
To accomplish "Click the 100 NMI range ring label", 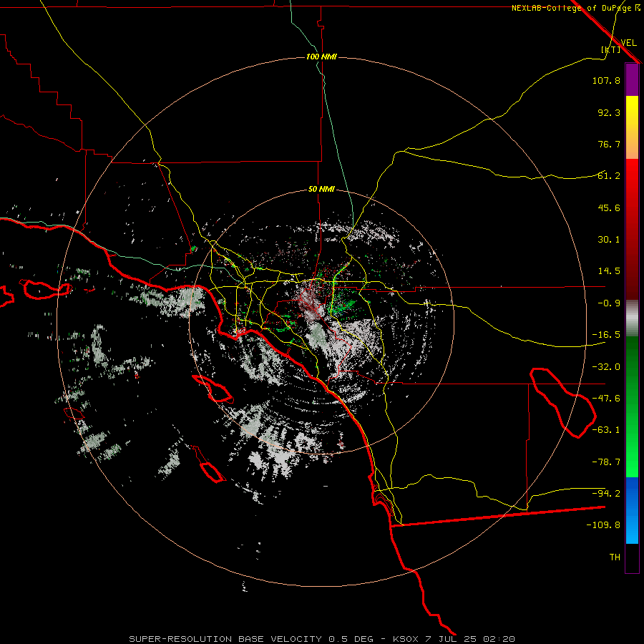I will click(321, 57).
